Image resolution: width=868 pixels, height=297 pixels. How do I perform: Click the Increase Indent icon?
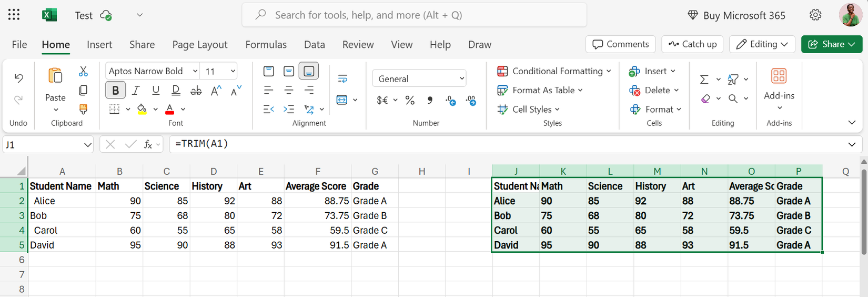click(x=289, y=109)
